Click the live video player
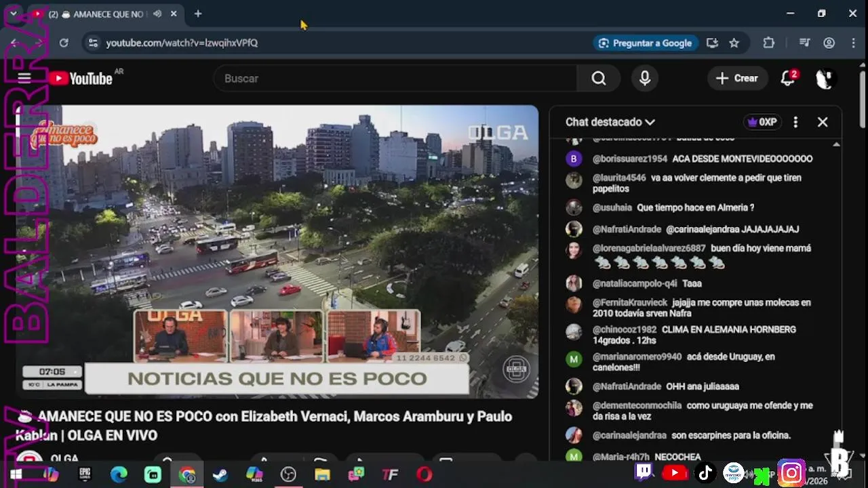The height and width of the screenshot is (488, 868). tap(277, 251)
